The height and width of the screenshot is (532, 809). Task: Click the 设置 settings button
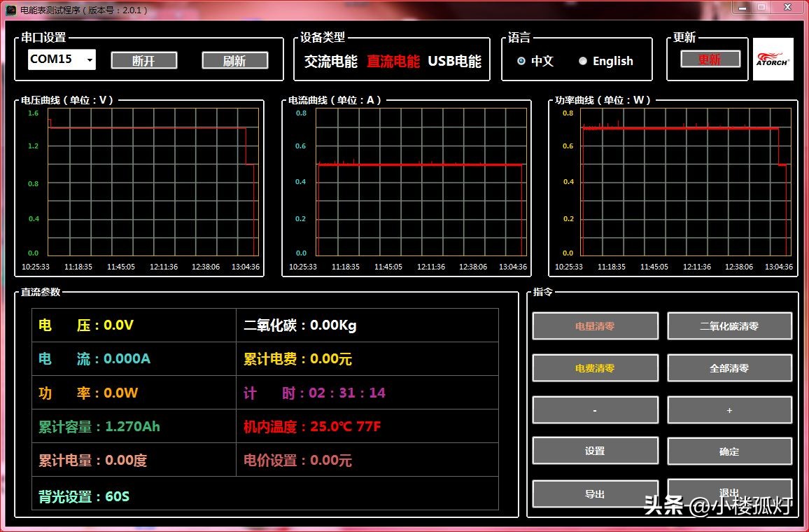pyautogui.click(x=595, y=451)
